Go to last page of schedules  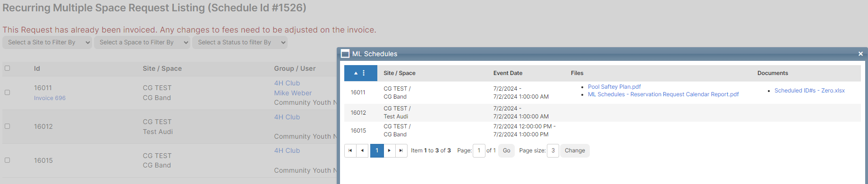pos(401,151)
